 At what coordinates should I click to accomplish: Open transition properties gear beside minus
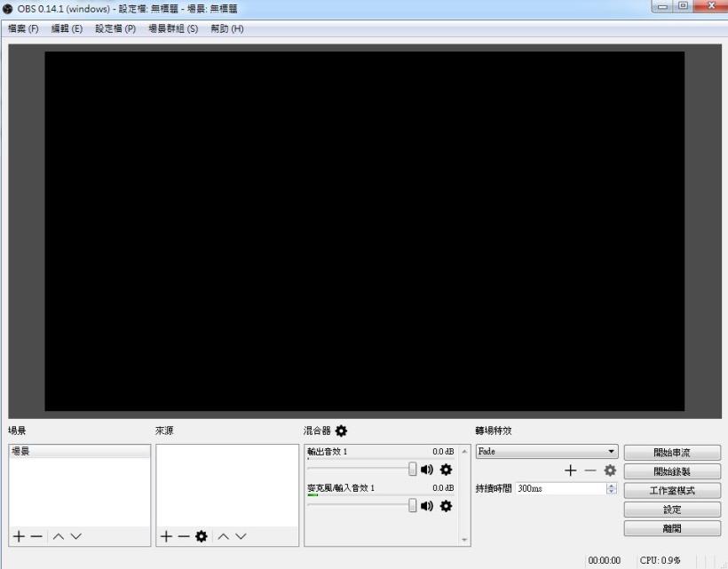coord(612,469)
